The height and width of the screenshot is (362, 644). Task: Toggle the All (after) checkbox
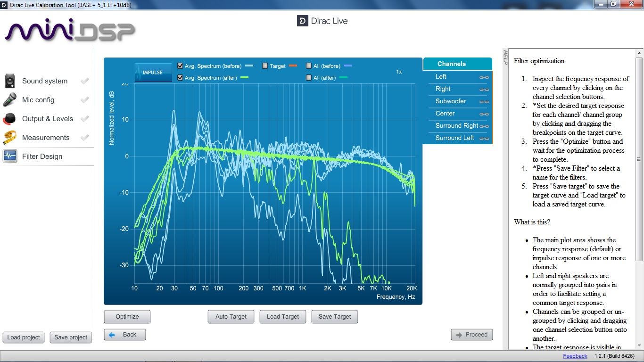click(309, 78)
